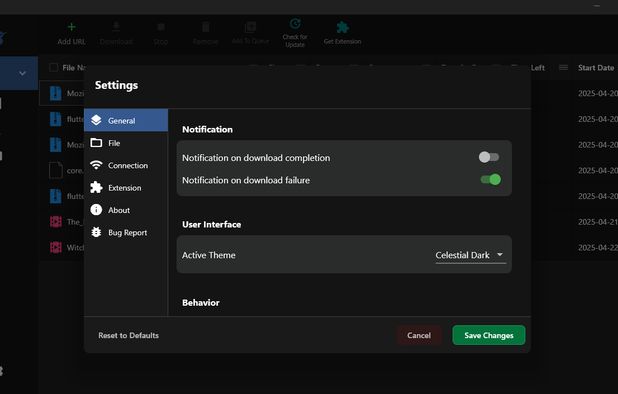
Task: Click the User Interface section heading
Action: (x=212, y=224)
